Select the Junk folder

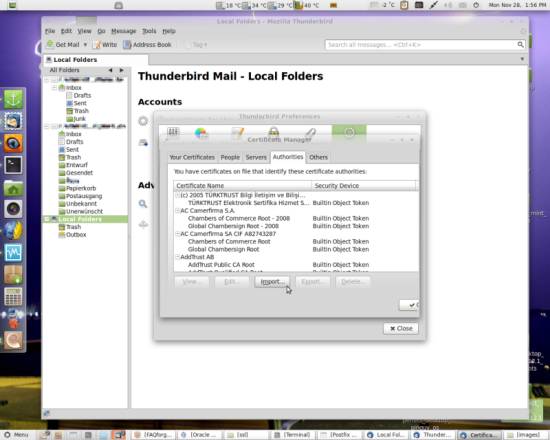click(x=79, y=119)
